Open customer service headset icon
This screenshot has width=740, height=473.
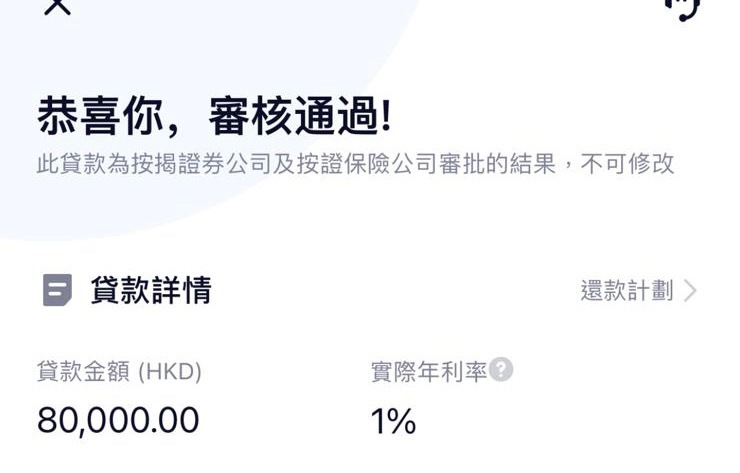pyautogui.click(x=684, y=9)
